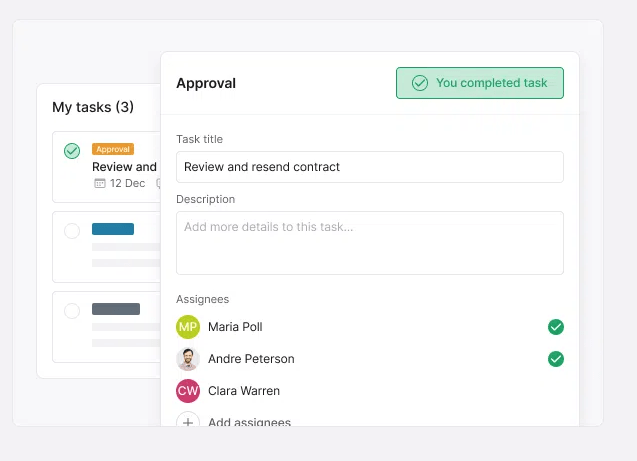
Task: Click the orange Approval tag
Action: 113,149
